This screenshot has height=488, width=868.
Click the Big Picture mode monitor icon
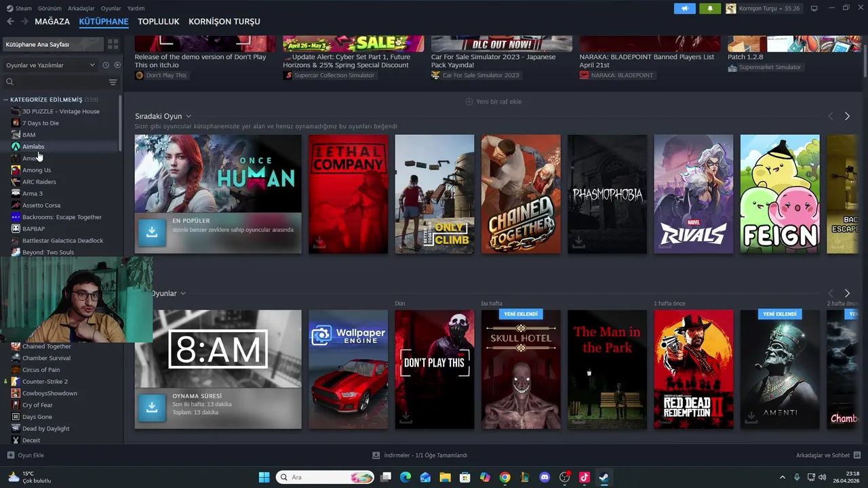pyautogui.click(x=814, y=8)
